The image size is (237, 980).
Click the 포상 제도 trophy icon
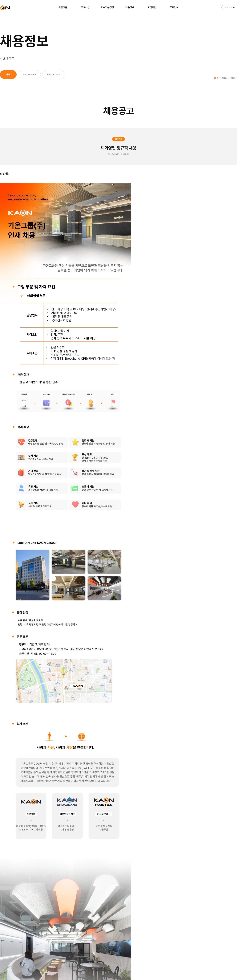(x=75, y=457)
